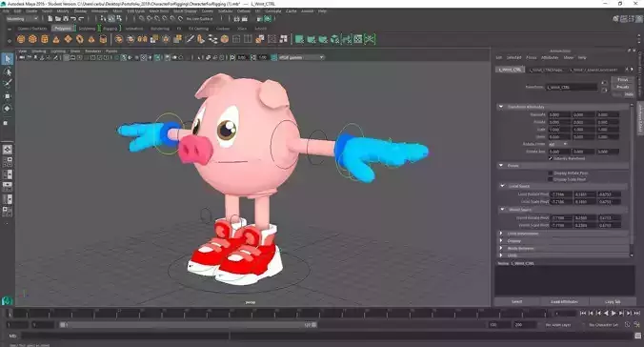Create a polygon plane from the shelf
644x347 pixels.
coord(69,39)
